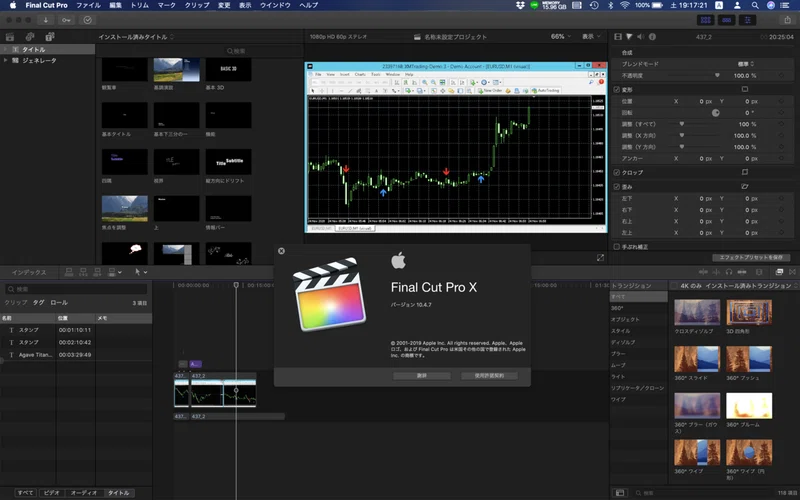Toggle the inspector panel layout button
The height and width of the screenshot is (500, 800).
[x=747, y=20]
